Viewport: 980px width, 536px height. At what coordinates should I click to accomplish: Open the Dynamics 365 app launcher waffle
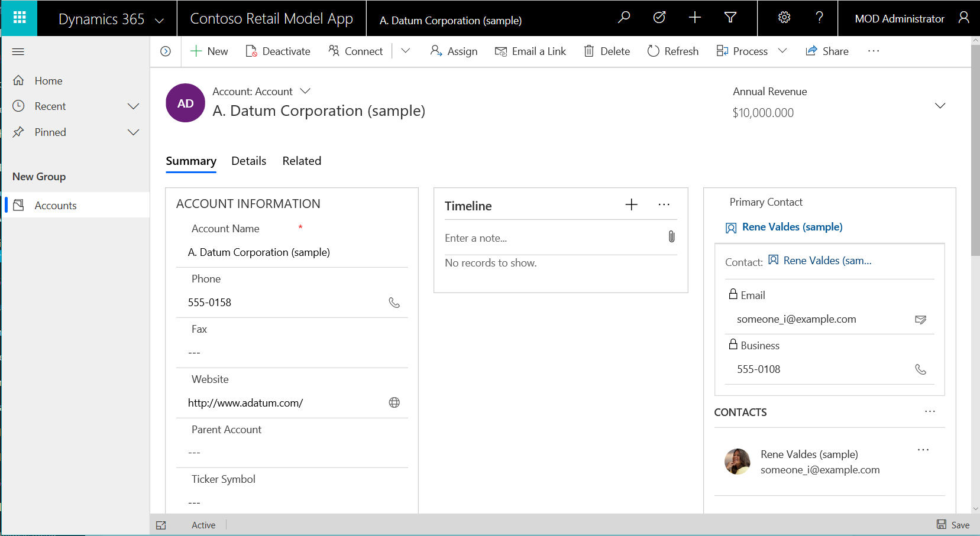pos(19,18)
